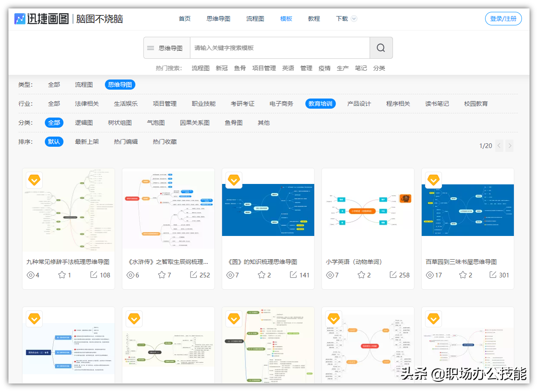Click the 迅捷画图 logo icon
Screen dimensions: 538x392
[x=19, y=19]
